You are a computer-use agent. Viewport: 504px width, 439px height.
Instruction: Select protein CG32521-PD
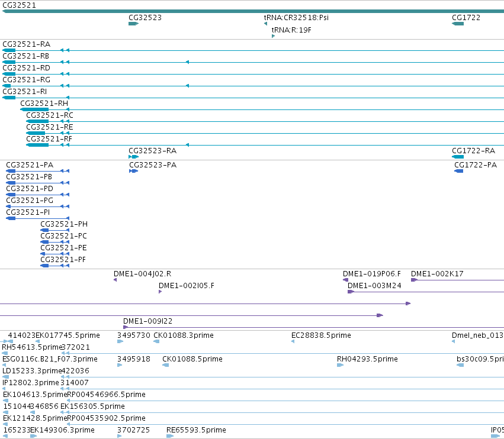click(x=30, y=189)
